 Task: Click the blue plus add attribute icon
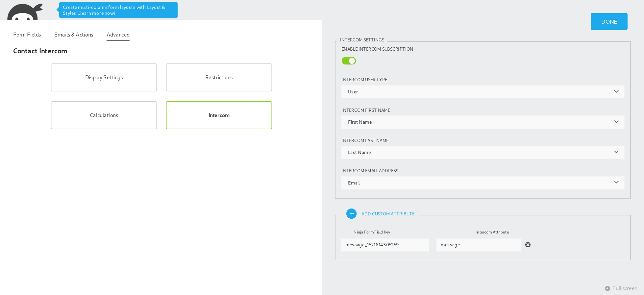tap(351, 214)
